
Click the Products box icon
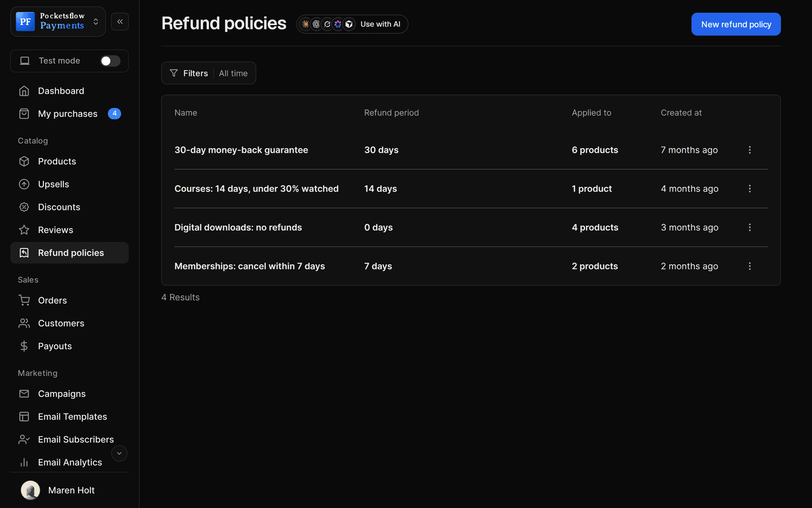click(24, 162)
